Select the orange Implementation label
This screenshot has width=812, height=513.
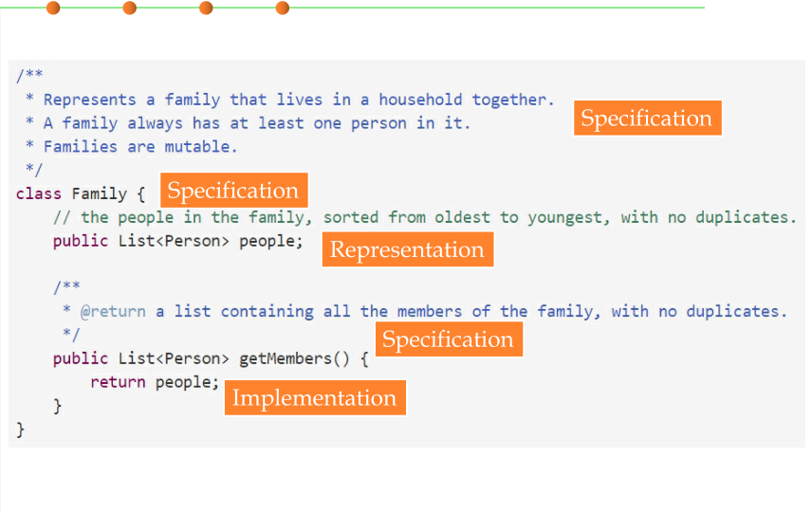tap(315, 397)
